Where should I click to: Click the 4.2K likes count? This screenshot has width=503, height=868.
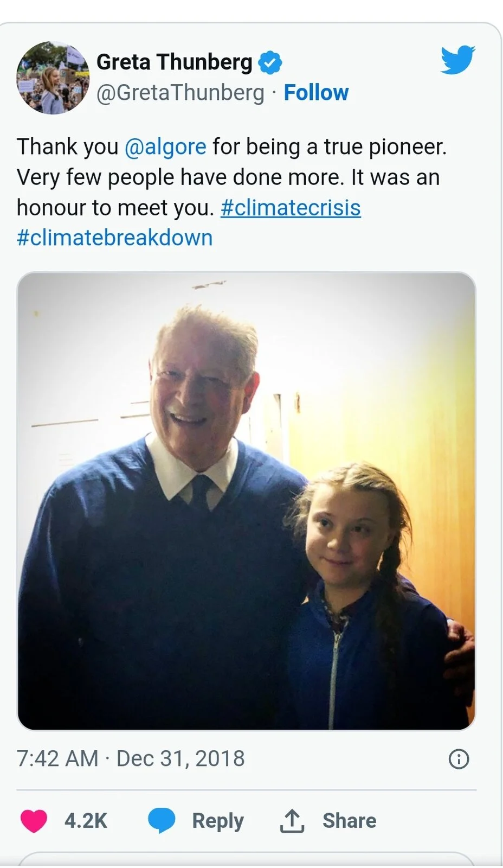[86, 821]
